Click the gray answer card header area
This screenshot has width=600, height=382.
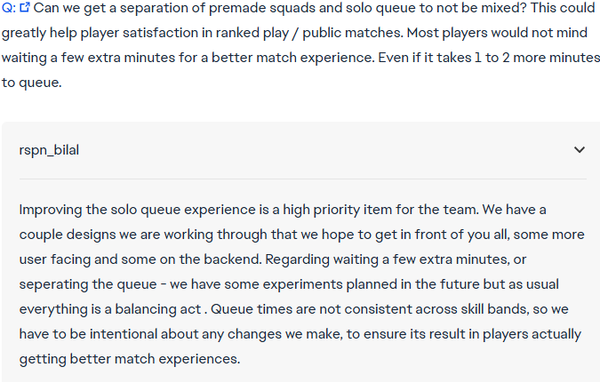click(x=303, y=150)
